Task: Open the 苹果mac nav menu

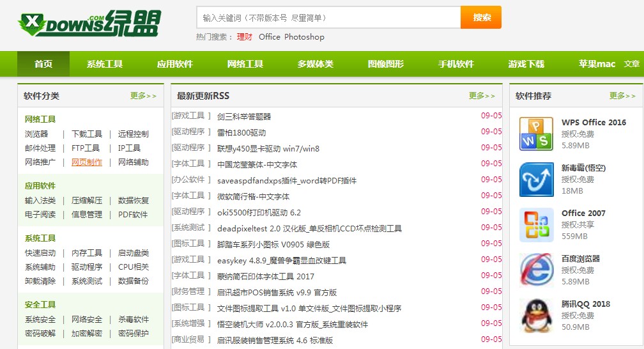Action: coord(597,64)
